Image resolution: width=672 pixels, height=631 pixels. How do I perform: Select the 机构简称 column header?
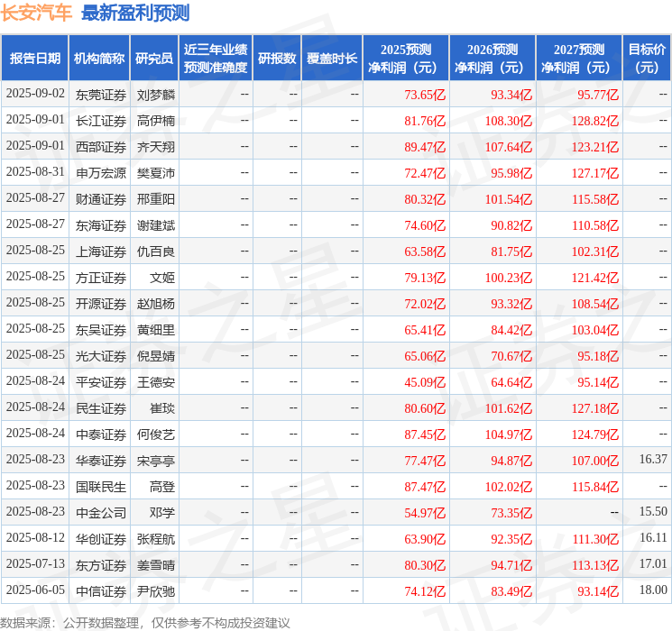(99, 59)
